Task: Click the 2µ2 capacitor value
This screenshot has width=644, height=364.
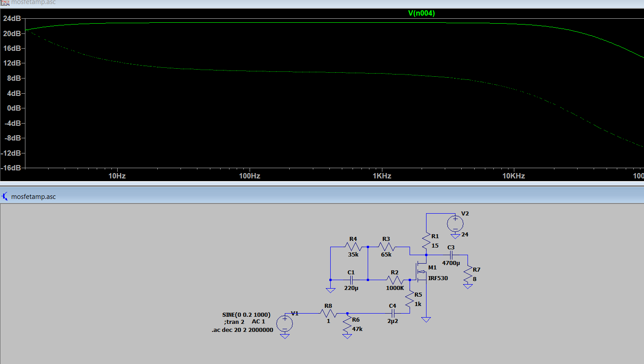Action: [x=393, y=321]
